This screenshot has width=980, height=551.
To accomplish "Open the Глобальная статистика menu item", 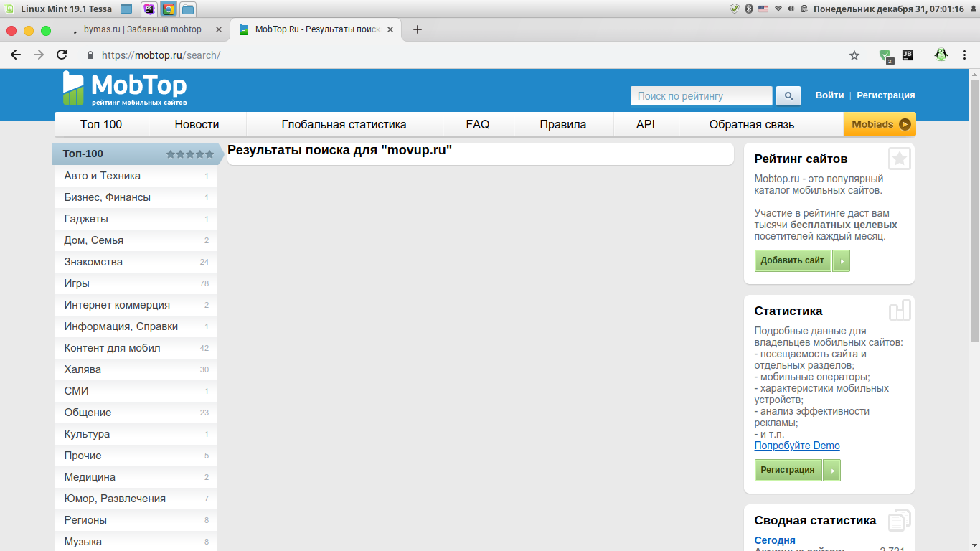I will pyautogui.click(x=344, y=124).
